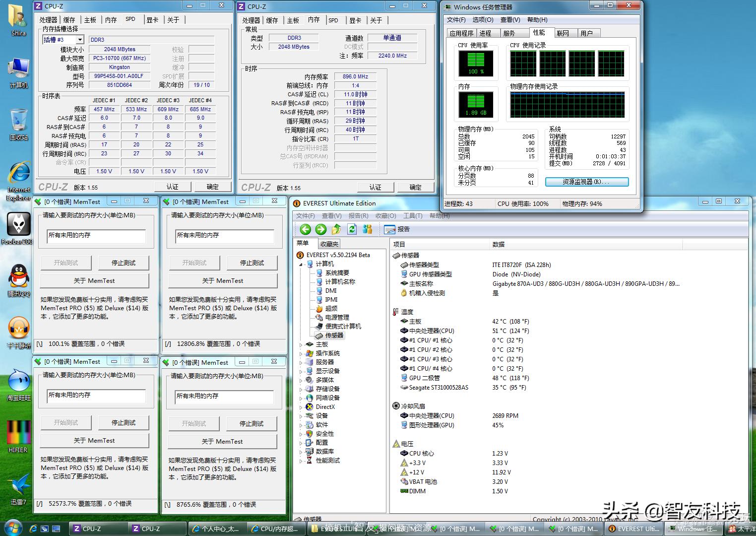756x536 pixels.
Task: Expand the 网络设备 tree node
Action: coord(301,398)
